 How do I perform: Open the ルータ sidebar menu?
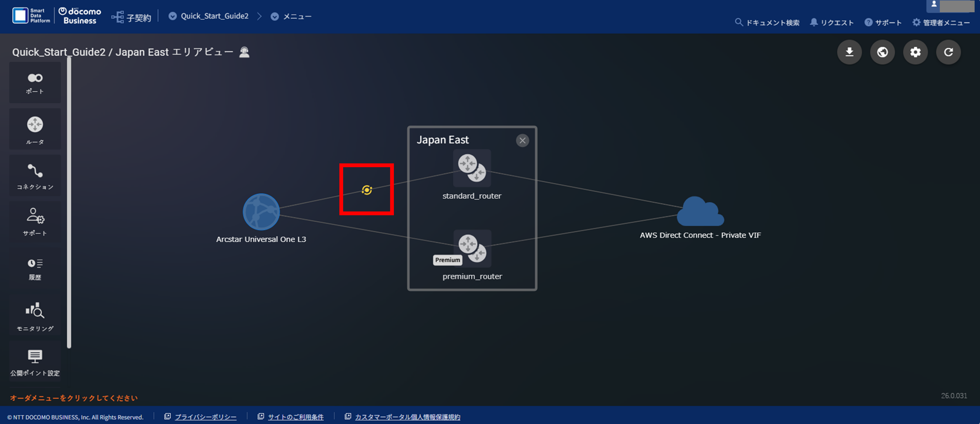tap(35, 129)
